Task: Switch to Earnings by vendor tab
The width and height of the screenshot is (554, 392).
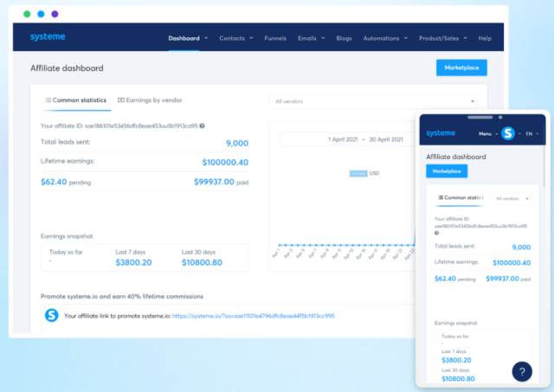Action: (x=150, y=100)
